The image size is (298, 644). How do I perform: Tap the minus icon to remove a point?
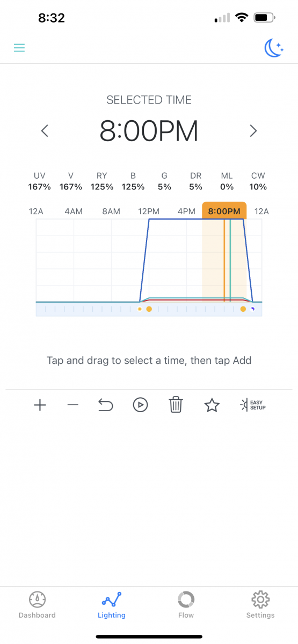coord(73,405)
